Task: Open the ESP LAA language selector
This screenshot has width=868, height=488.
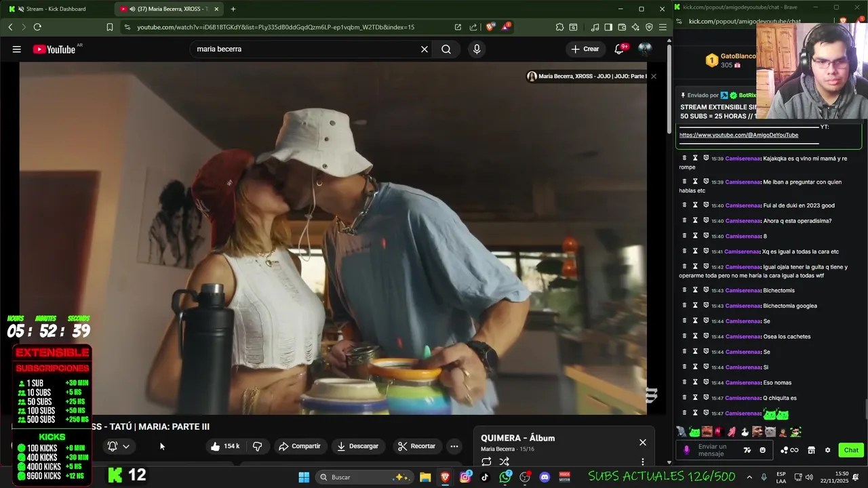Action: [781, 477]
